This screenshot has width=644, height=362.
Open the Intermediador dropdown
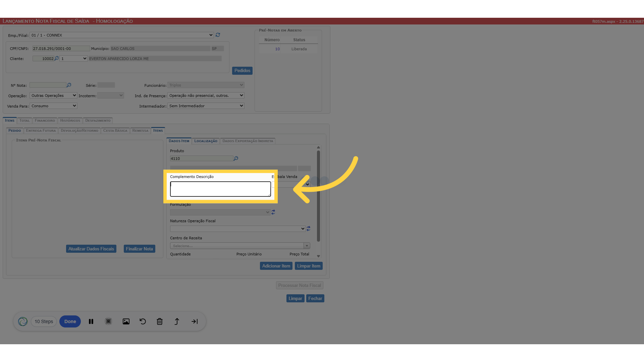pyautogui.click(x=206, y=106)
